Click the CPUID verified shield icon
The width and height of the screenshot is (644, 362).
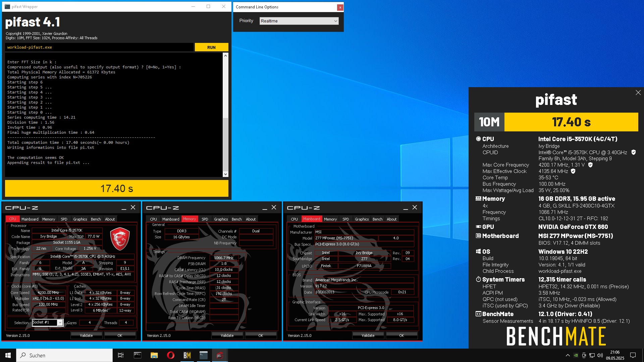coord(634,153)
